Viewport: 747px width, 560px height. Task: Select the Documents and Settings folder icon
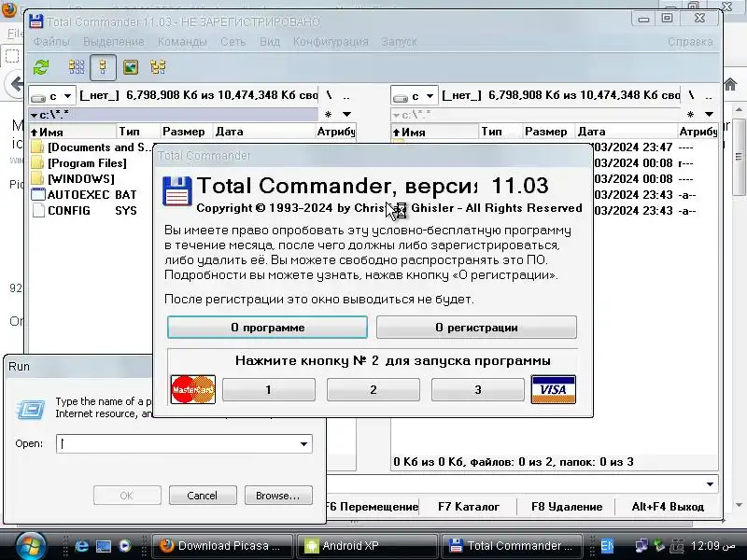pyautogui.click(x=37, y=147)
